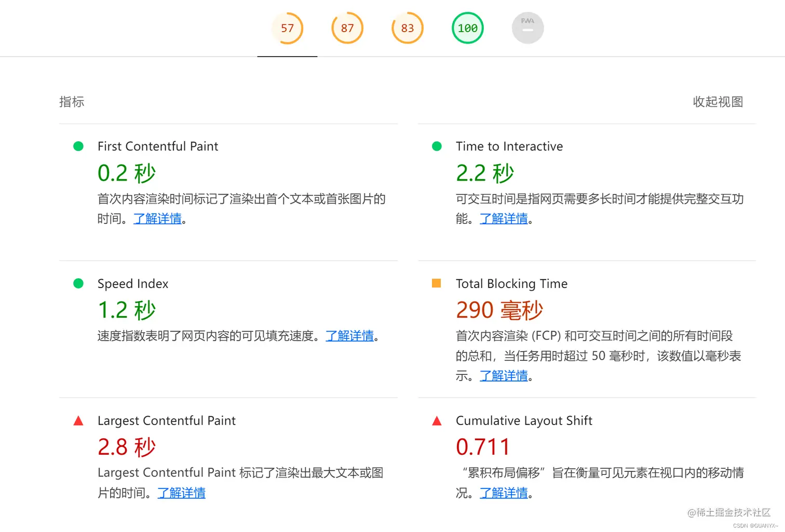Follow 了解详情 link for Speed Index
The image size is (785, 532).
350,336
